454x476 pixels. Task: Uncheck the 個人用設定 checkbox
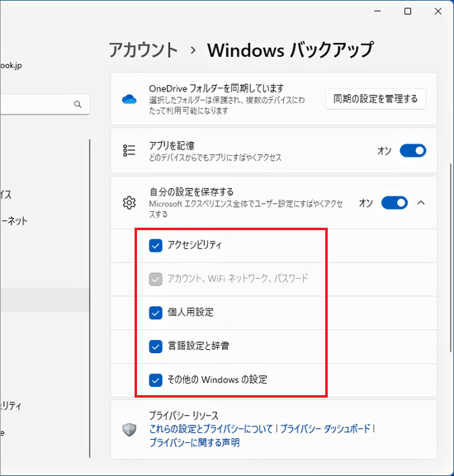click(x=155, y=313)
